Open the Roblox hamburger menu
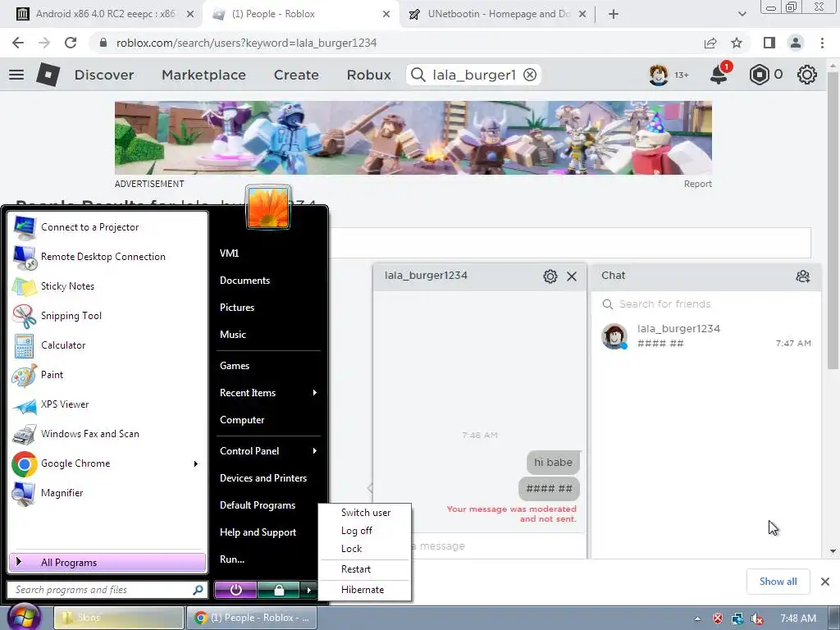 coord(16,75)
